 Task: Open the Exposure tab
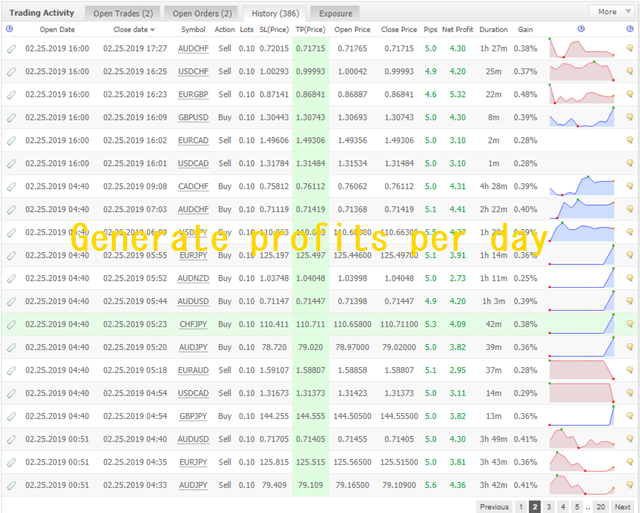[336, 13]
